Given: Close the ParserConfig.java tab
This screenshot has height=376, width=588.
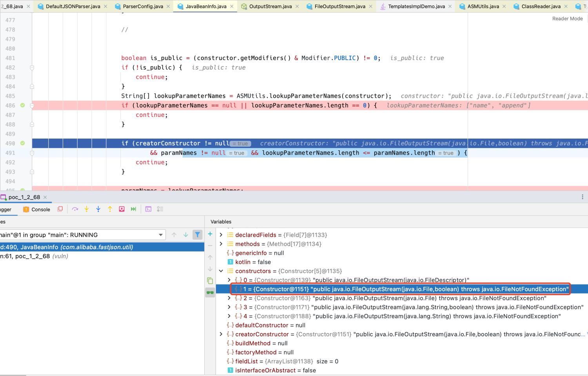Looking at the screenshot, I should (169, 6).
